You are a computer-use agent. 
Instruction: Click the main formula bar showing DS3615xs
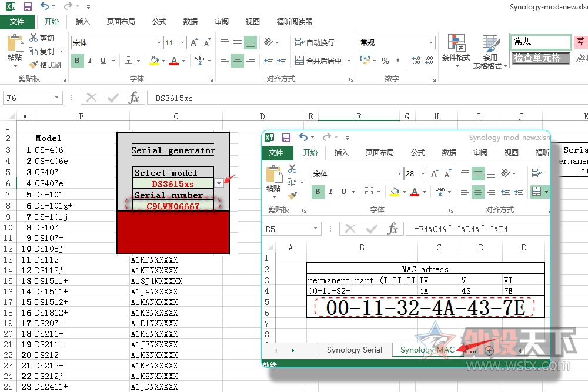[367, 98]
